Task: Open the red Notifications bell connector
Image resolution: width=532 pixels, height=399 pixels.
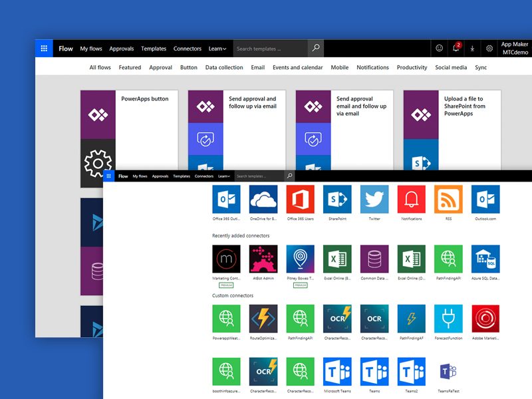Action: click(411, 199)
